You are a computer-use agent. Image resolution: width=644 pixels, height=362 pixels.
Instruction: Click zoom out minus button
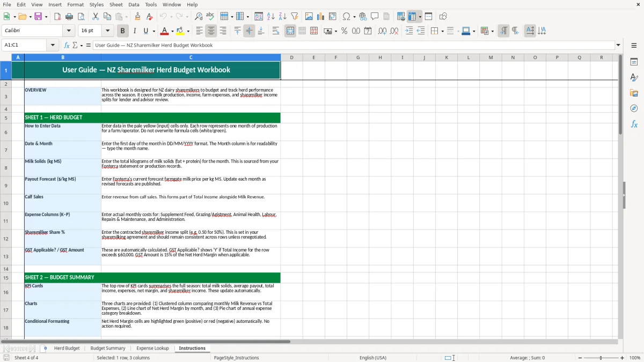click(x=580, y=358)
